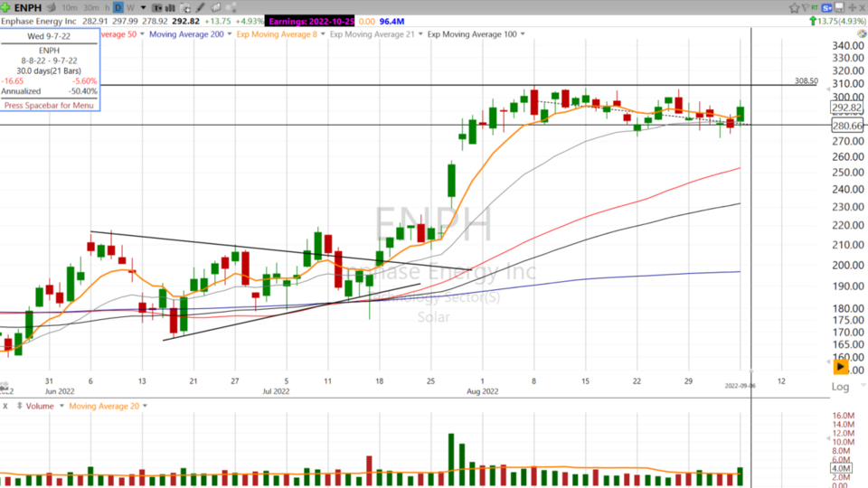Mark chart as favorite with star icon
This screenshot has width=868, height=488.
click(795, 8)
